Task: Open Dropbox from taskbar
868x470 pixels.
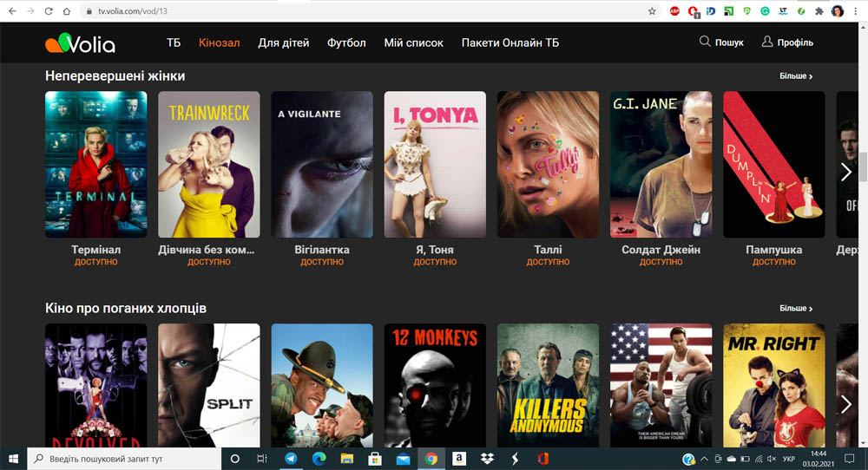Action: pos(487,459)
